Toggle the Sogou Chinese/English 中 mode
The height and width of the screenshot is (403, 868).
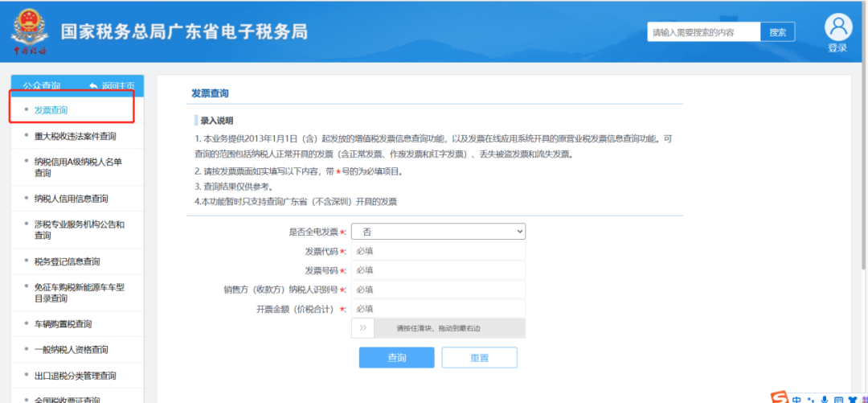tap(796, 399)
